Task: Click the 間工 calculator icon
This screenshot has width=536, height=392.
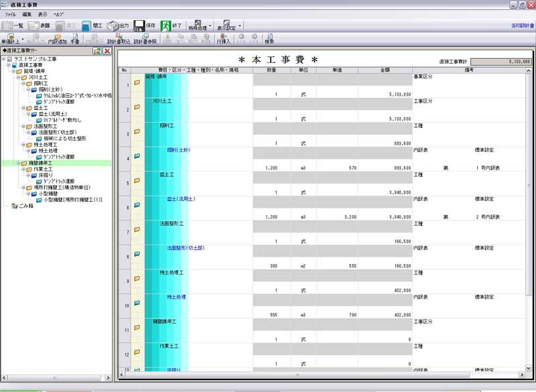Action: [x=91, y=25]
